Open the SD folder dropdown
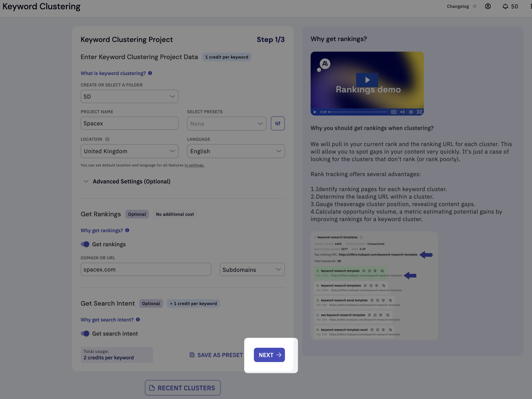532x399 pixels. pos(129,96)
